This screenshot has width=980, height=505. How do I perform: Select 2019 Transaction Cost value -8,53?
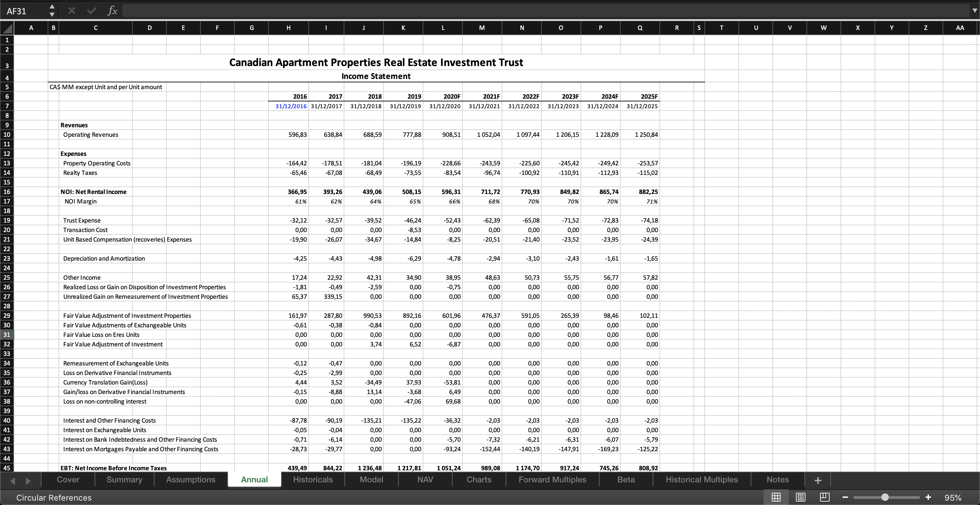[403, 230]
